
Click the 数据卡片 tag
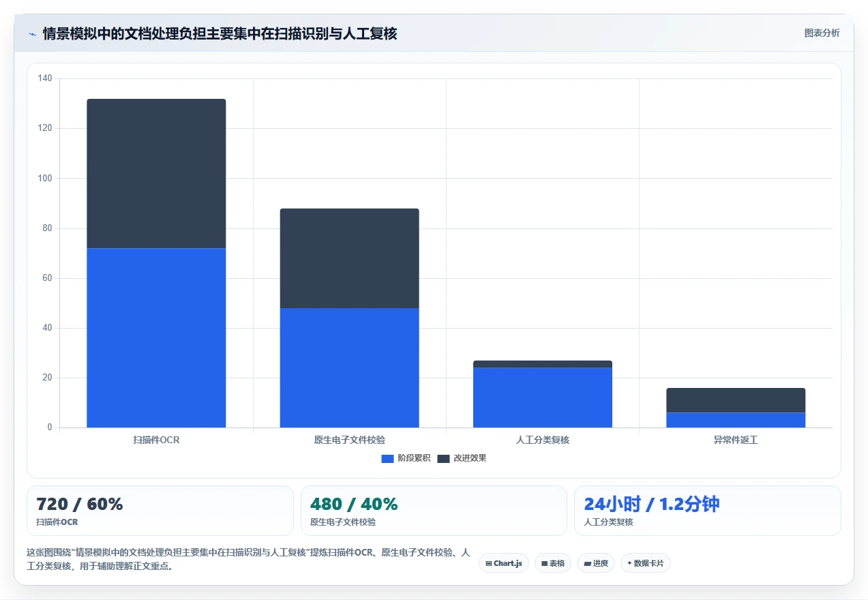tap(646, 563)
